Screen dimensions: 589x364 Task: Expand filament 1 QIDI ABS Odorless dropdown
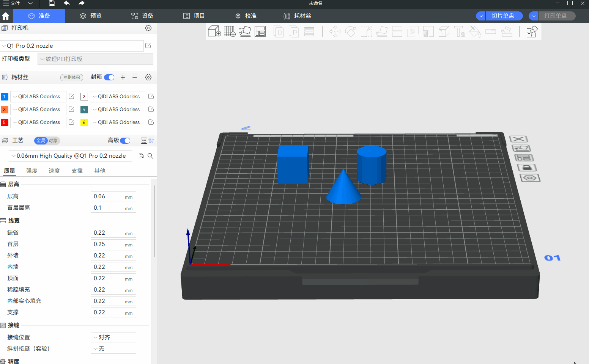click(x=38, y=97)
